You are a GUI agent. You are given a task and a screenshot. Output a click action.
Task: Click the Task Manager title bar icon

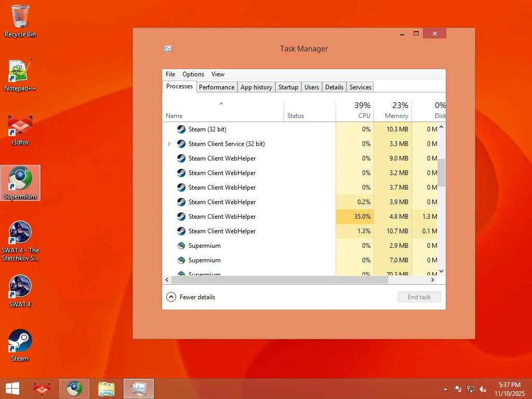(x=167, y=48)
